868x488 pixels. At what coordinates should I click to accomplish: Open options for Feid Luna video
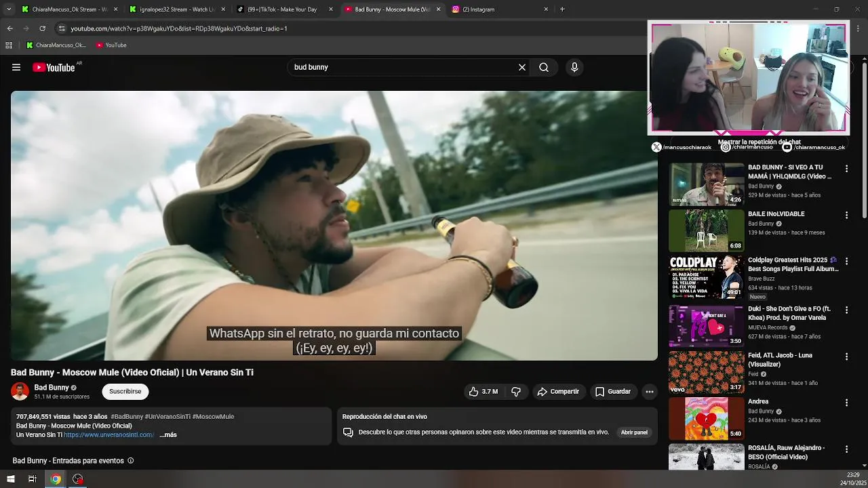tap(846, 357)
